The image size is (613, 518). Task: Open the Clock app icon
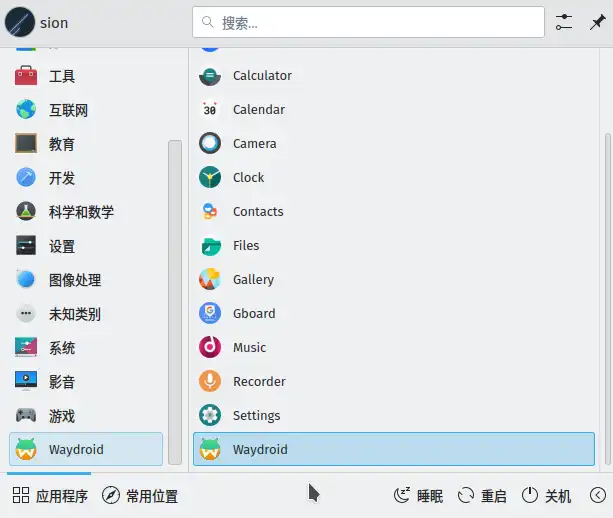pos(210,178)
